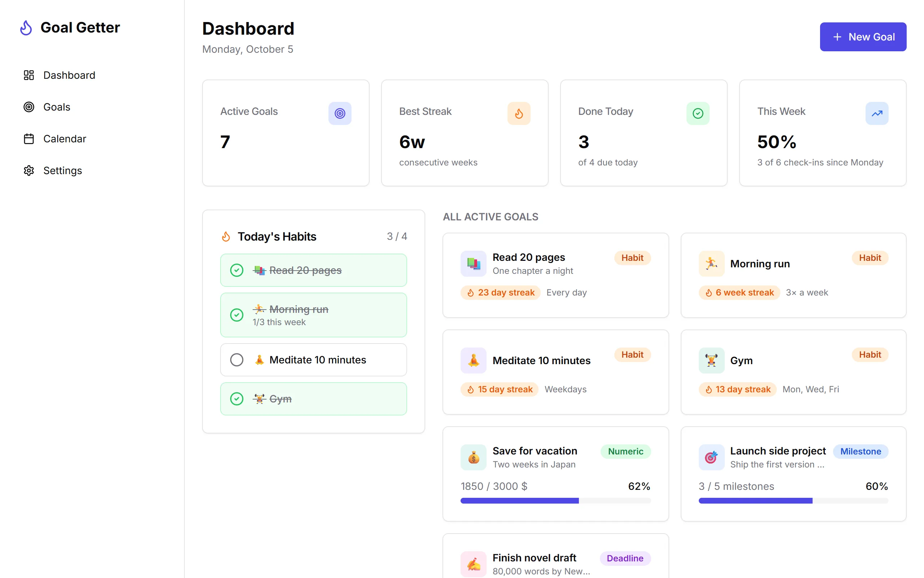Click the 6 week streak badge
924x578 pixels.
click(x=739, y=293)
